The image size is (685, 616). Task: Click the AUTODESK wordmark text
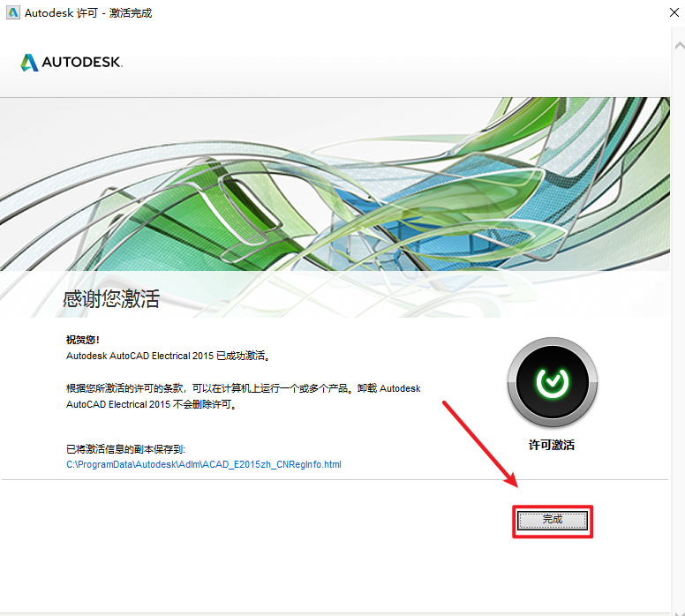click(x=83, y=63)
